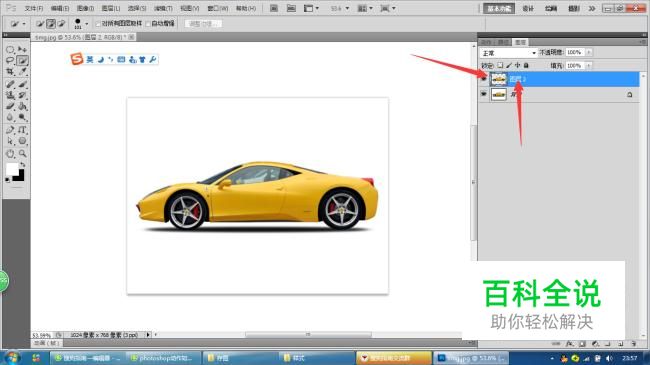The height and width of the screenshot is (365, 650).
Task: Open the View Extras dropdown
Action: pos(311,8)
